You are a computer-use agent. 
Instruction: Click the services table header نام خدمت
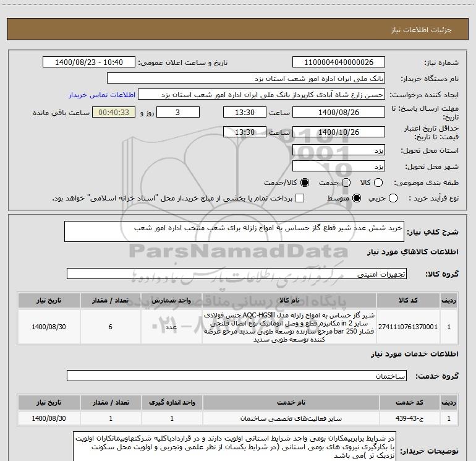point(291,403)
